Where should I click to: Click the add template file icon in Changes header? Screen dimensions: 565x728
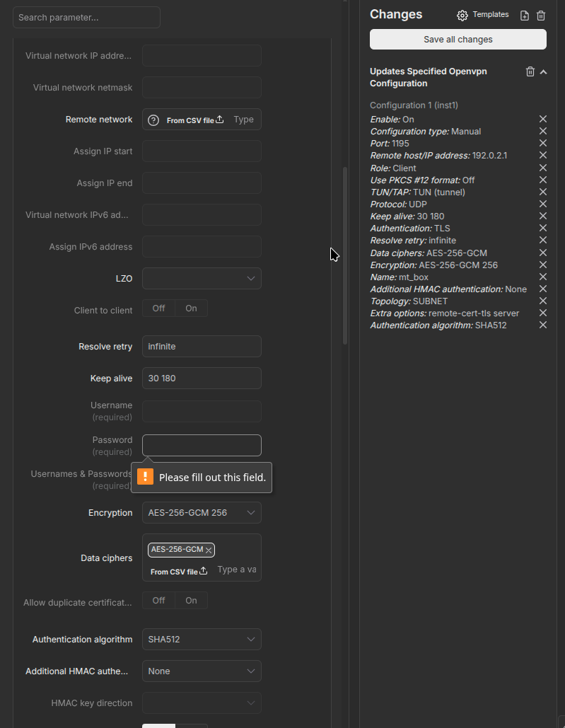click(x=525, y=16)
